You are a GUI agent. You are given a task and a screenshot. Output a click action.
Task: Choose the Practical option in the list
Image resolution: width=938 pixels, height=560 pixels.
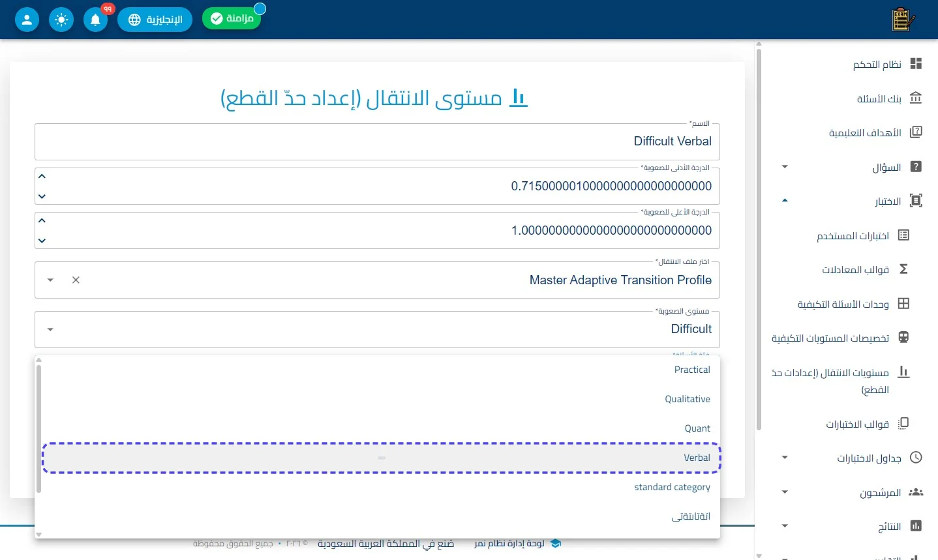point(382,370)
